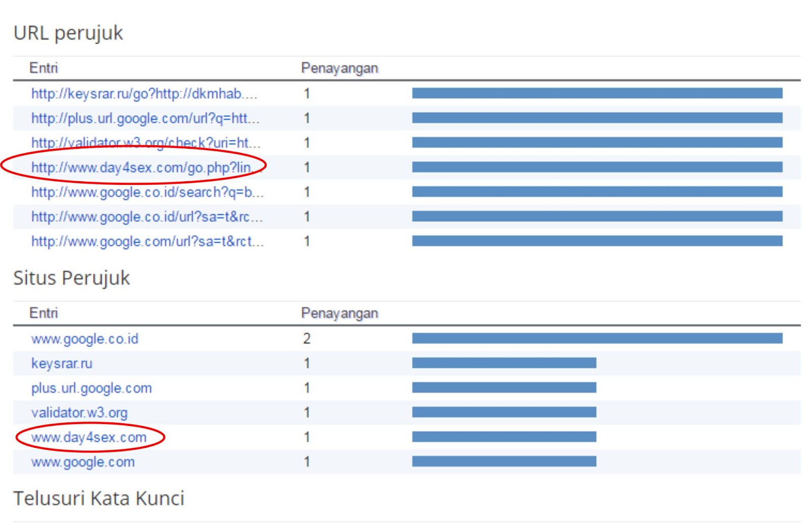Click the Entri header in Situs Perujuk table

(x=44, y=313)
